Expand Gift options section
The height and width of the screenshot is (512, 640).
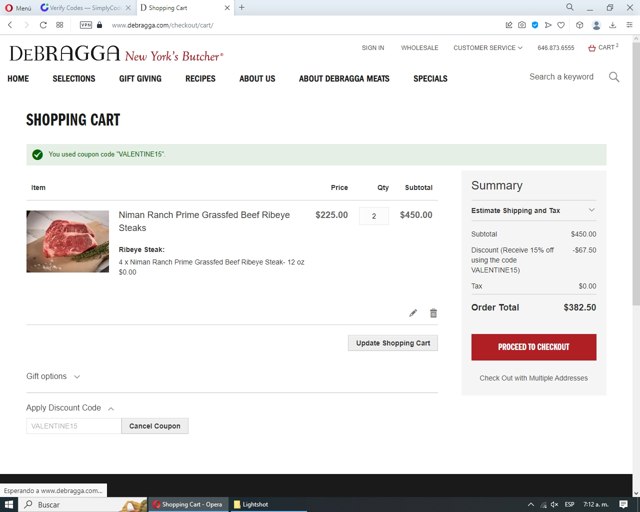[x=53, y=376]
